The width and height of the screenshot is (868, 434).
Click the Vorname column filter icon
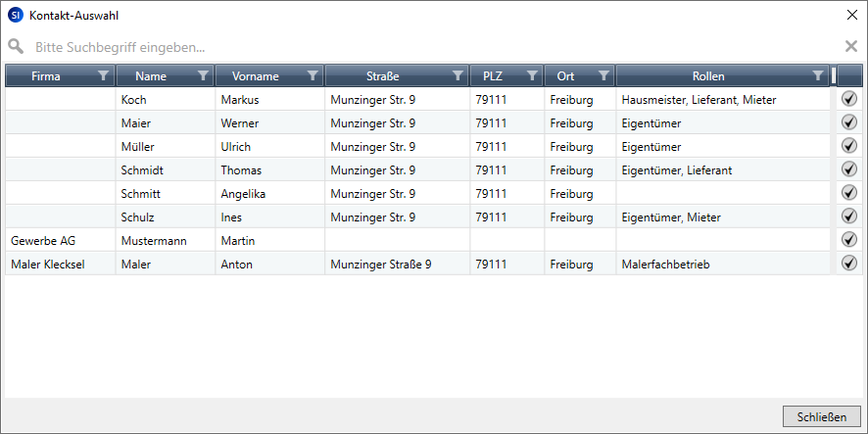(313, 75)
